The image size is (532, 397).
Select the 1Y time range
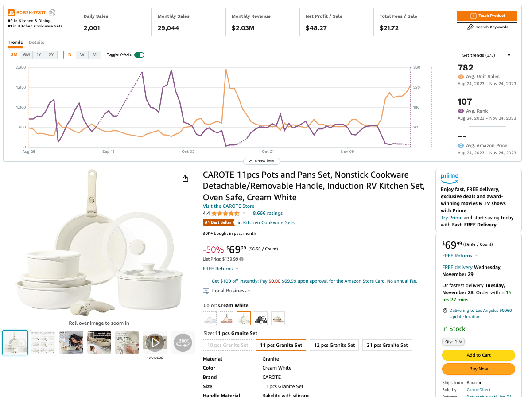pyautogui.click(x=39, y=55)
